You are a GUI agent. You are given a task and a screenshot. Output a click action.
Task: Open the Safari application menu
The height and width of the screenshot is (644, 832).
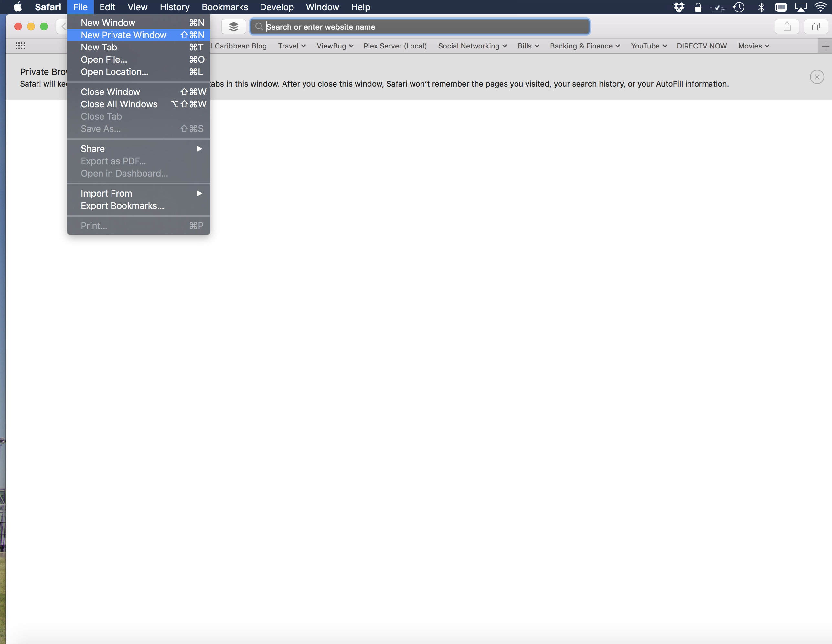(x=48, y=7)
